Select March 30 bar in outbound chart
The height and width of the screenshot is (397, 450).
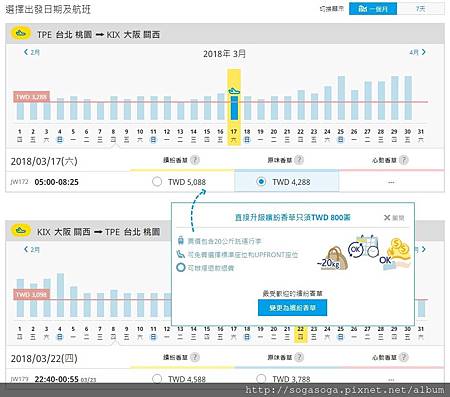coord(408,98)
